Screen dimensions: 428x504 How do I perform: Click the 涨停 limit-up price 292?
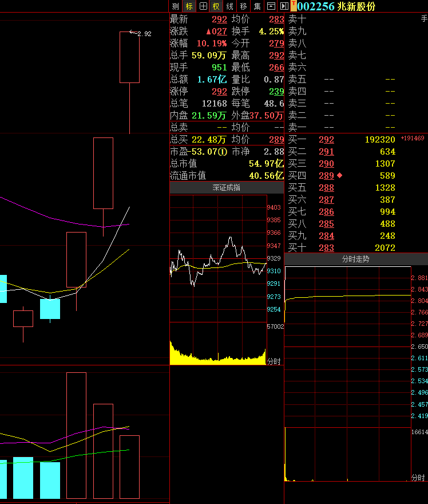(219, 92)
